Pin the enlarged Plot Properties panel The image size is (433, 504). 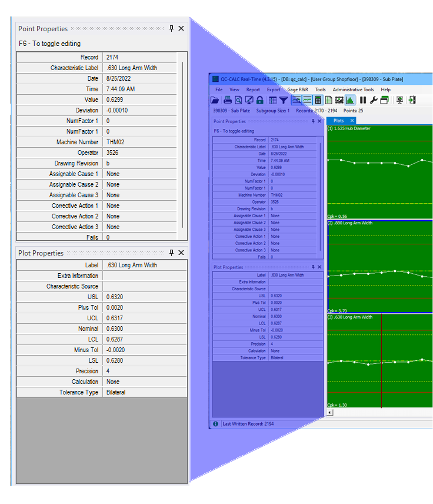pos(172,253)
